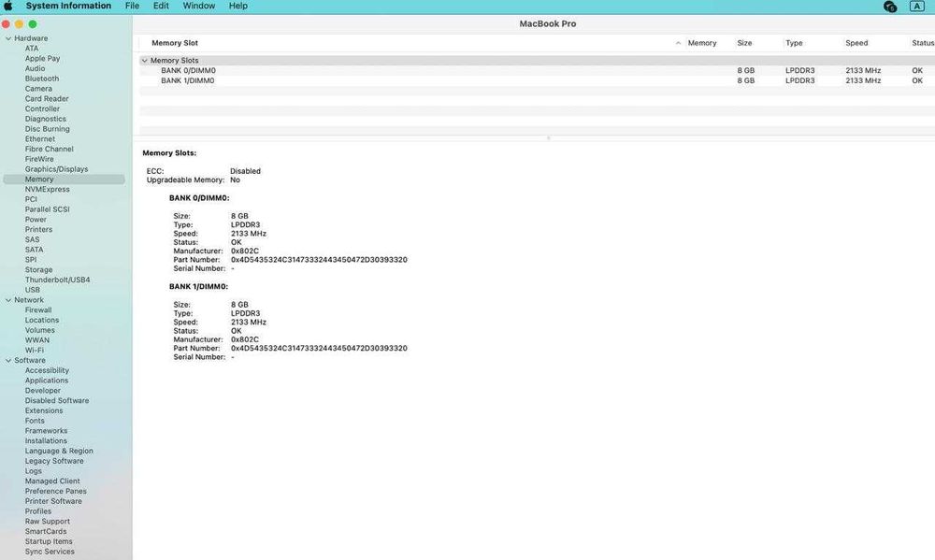Select the BANK 1/DIMM0 table row
This screenshot has width=935, height=560.
click(x=537, y=80)
